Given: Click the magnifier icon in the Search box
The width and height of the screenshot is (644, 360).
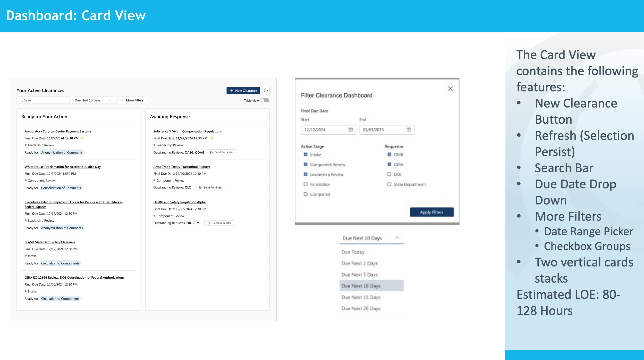Looking at the screenshot, I should pos(21,100).
